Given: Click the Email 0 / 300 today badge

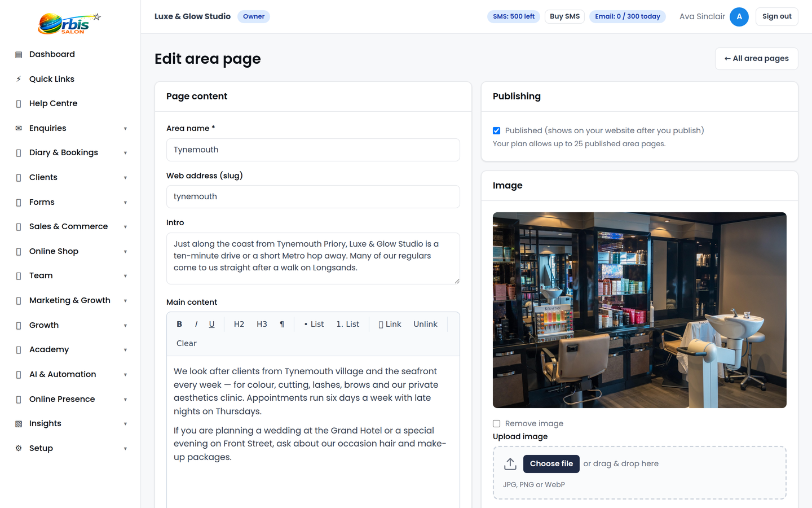Looking at the screenshot, I should [628, 16].
